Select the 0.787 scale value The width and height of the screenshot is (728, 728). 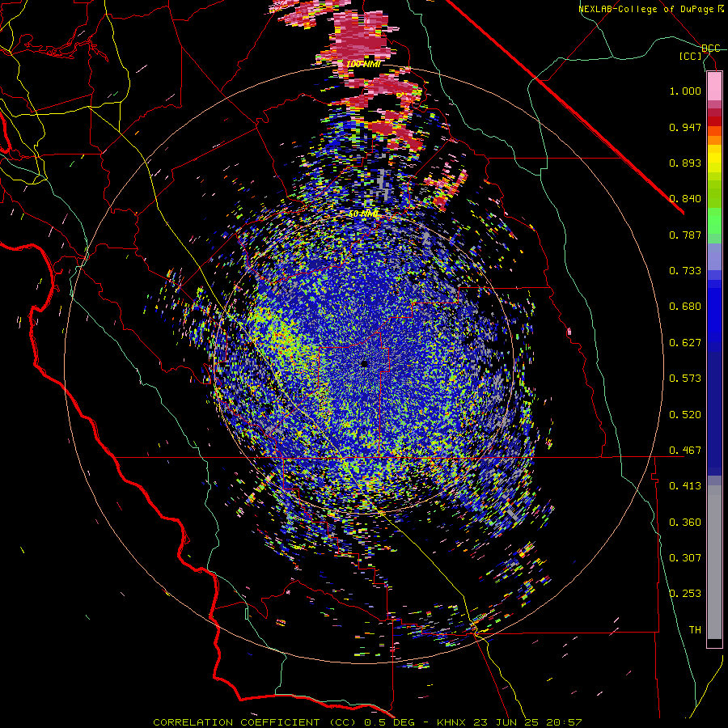point(685,235)
